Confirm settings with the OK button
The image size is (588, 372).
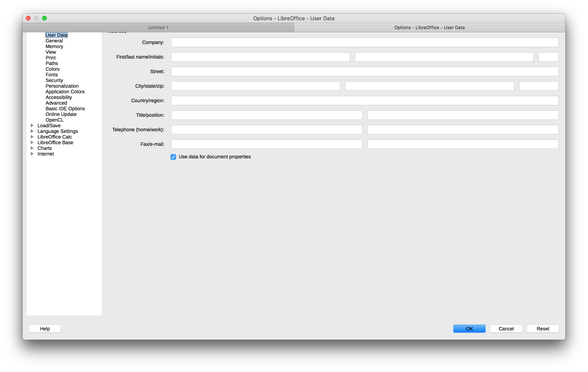tap(469, 329)
